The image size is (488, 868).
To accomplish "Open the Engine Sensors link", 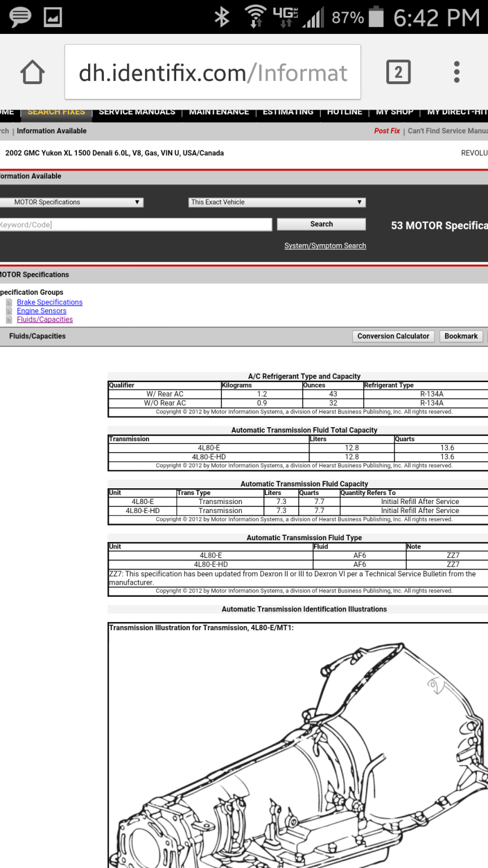I will click(x=42, y=311).
